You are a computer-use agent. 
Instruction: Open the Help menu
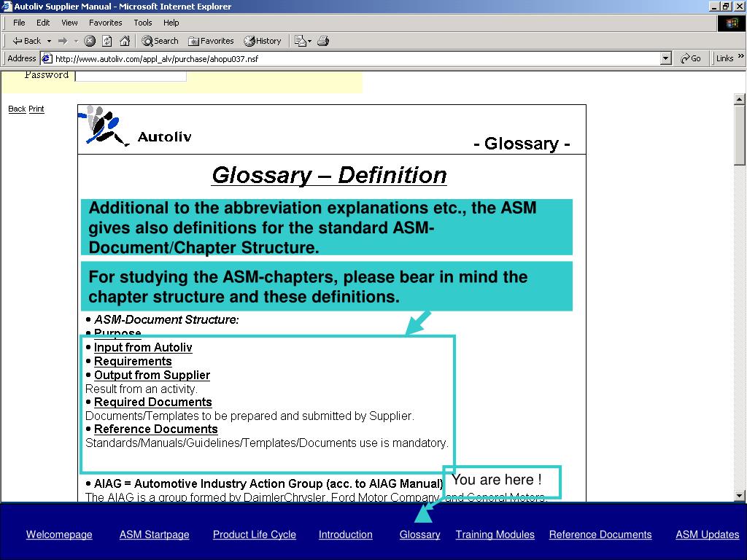click(x=171, y=23)
